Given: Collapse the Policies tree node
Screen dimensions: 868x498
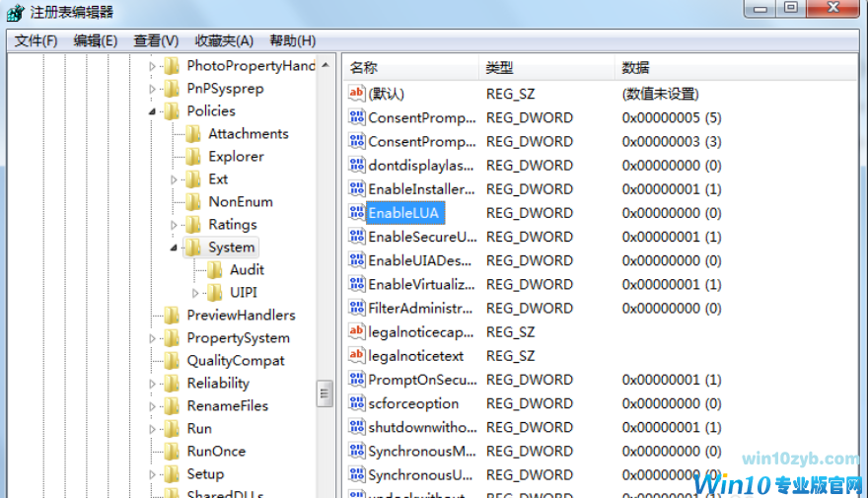Looking at the screenshot, I should (x=152, y=111).
